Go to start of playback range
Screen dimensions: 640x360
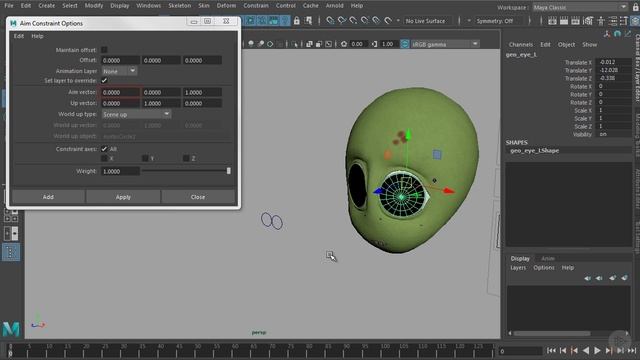551,351
